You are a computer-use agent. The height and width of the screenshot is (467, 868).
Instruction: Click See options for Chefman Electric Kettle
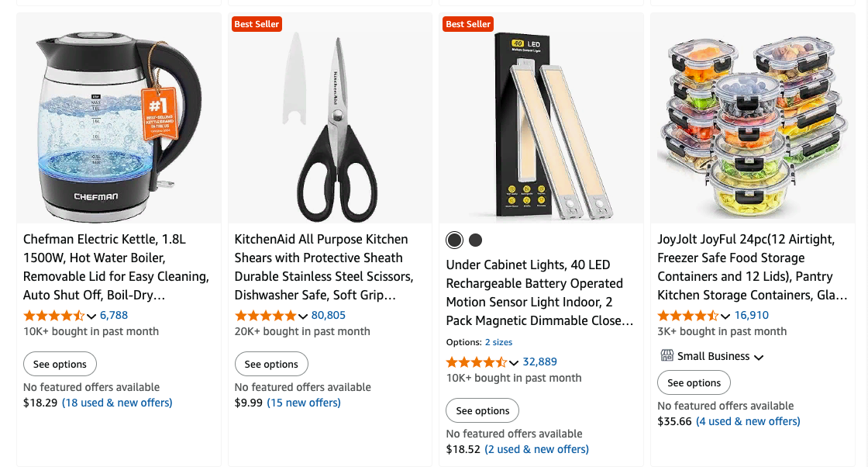pos(60,364)
